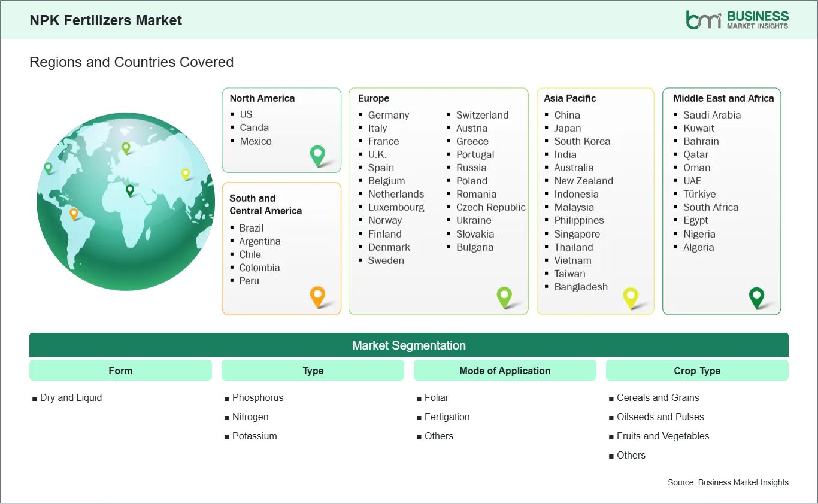
Task: Select the NPK Fertilizers Market title
Action: coord(106,20)
